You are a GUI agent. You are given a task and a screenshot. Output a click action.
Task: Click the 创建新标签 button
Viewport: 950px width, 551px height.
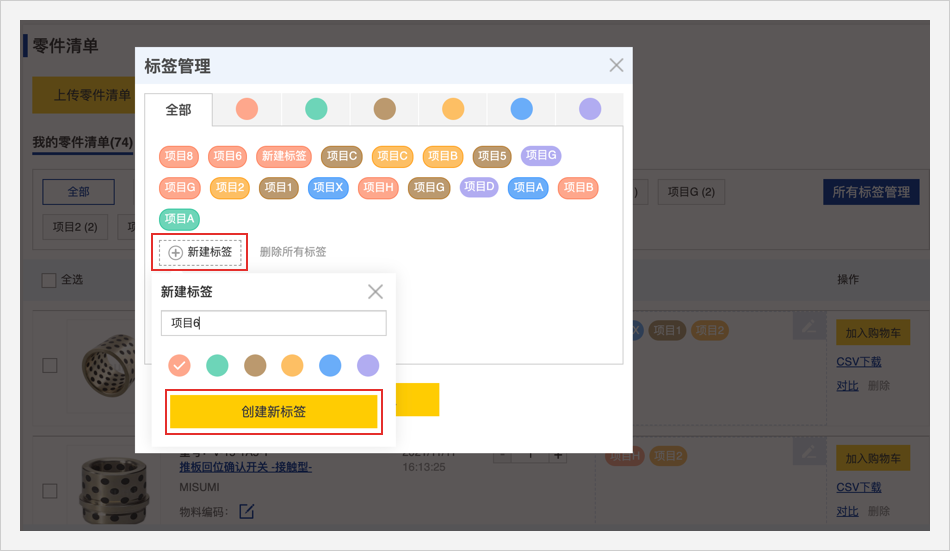point(273,411)
